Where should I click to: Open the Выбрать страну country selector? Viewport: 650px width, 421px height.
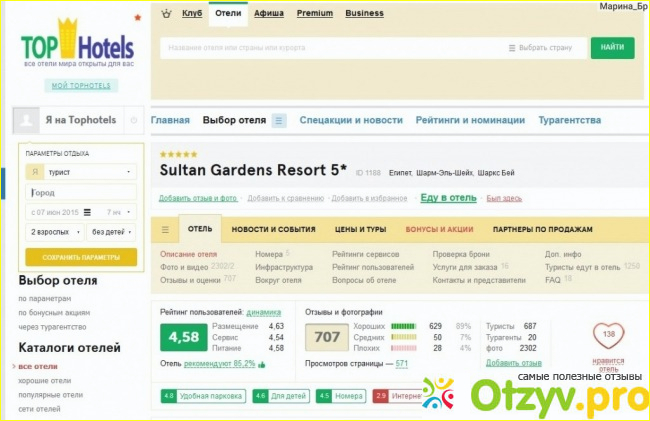543,47
